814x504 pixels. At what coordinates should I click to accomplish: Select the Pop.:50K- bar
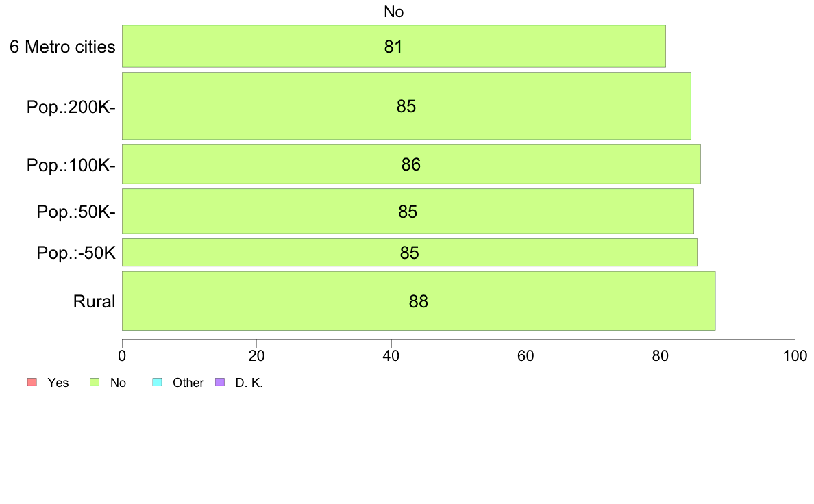click(408, 211)
